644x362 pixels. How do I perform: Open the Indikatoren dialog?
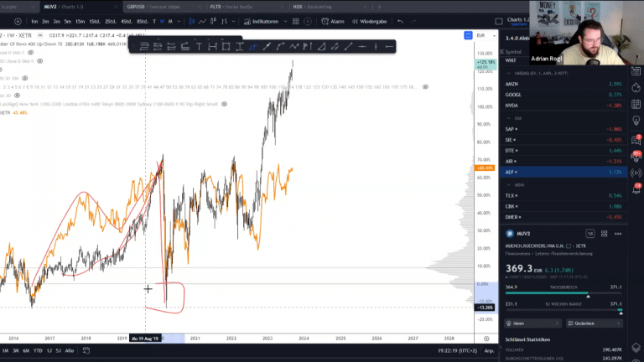(262, 21)
